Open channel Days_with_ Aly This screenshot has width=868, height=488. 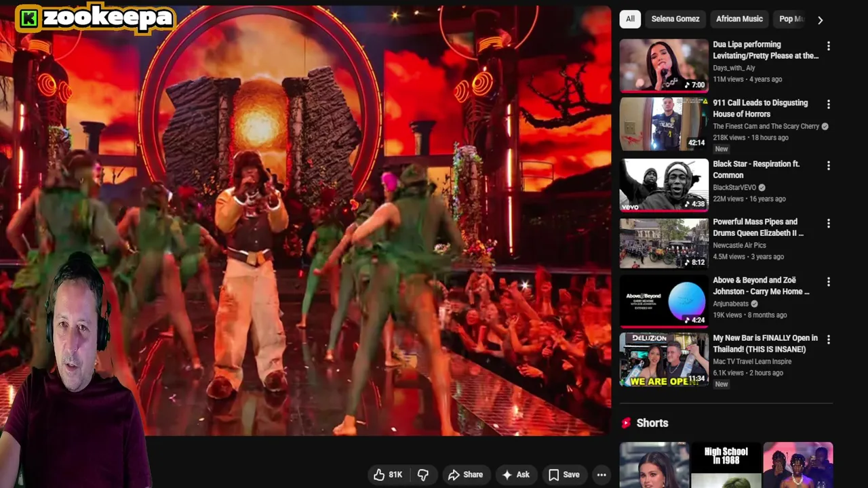click(x=734, y=68)
